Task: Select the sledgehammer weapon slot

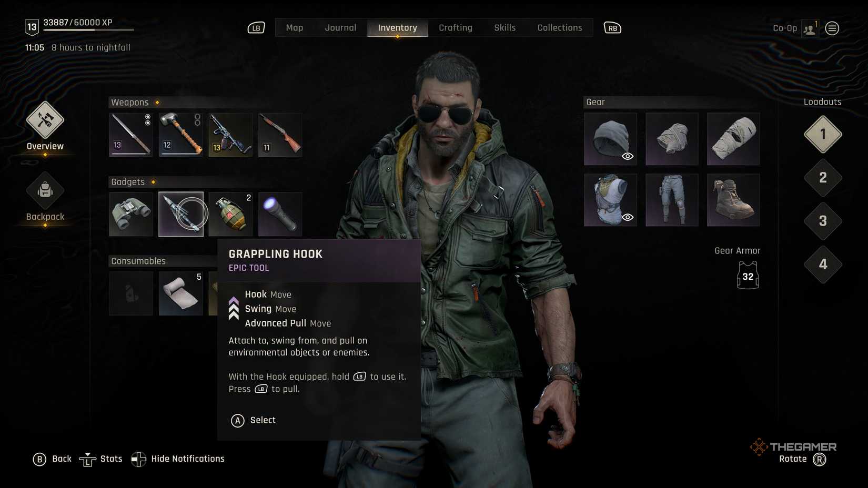Action: pos(181,135)
